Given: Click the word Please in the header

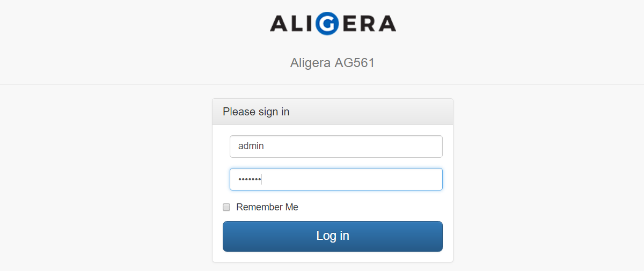Looking at the screenshot, I should [x=239, y=112].
